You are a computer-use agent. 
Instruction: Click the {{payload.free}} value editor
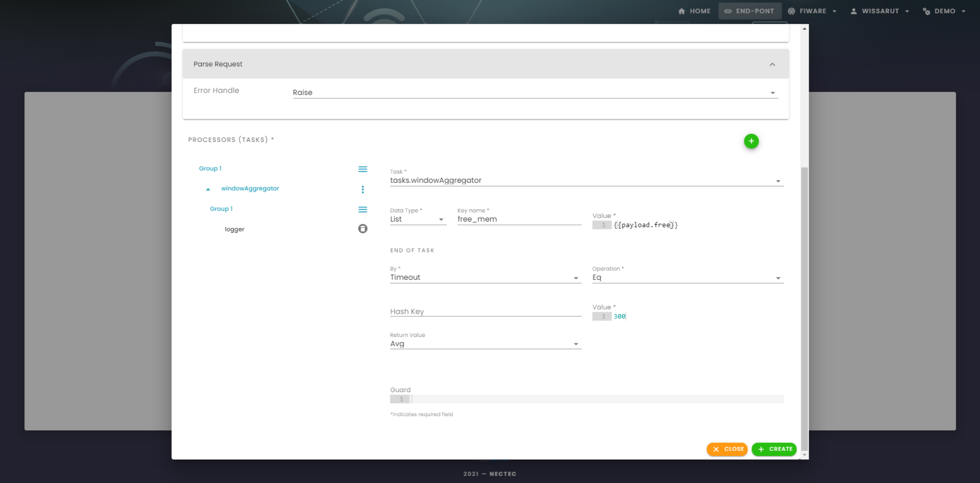[688, 225]
